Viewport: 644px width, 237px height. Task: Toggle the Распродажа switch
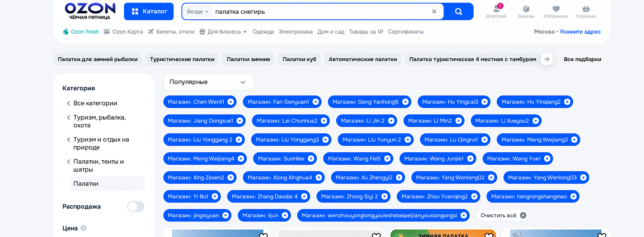pyautogui.click(x=136, y=206)
